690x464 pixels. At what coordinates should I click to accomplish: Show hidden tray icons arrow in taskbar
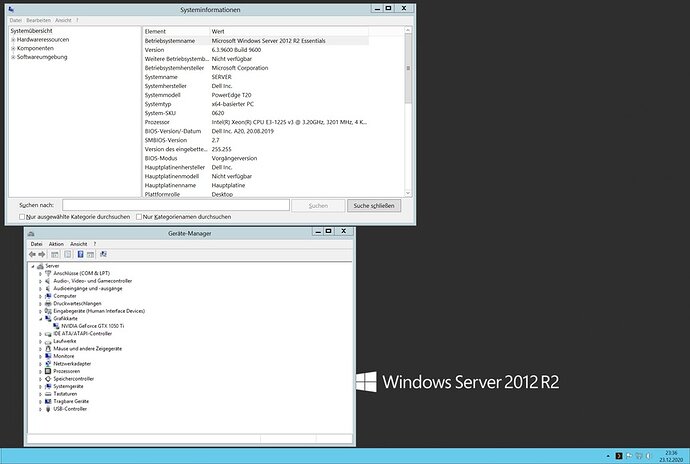tap(608, 456)
